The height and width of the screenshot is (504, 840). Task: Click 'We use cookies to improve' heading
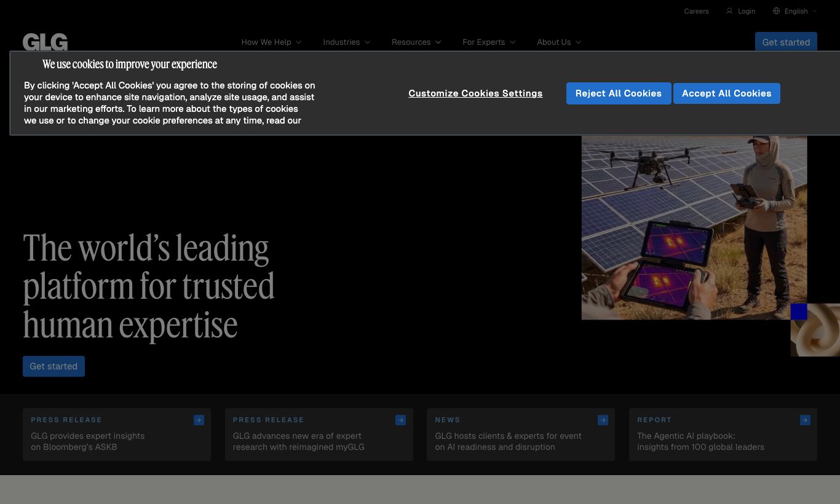click(130, 65)
